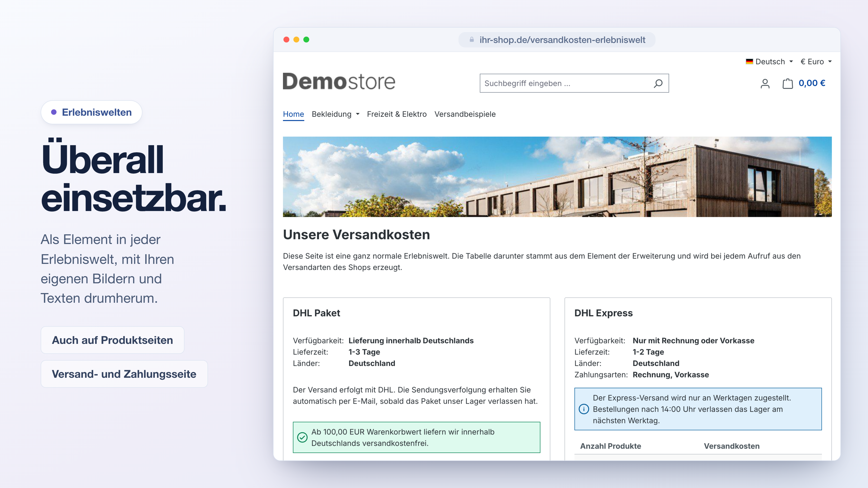Image resolution: width=868 pixels, height=488 pixels.
Task: Click the DHL Paket card title
Action: [x=316, y=313]
